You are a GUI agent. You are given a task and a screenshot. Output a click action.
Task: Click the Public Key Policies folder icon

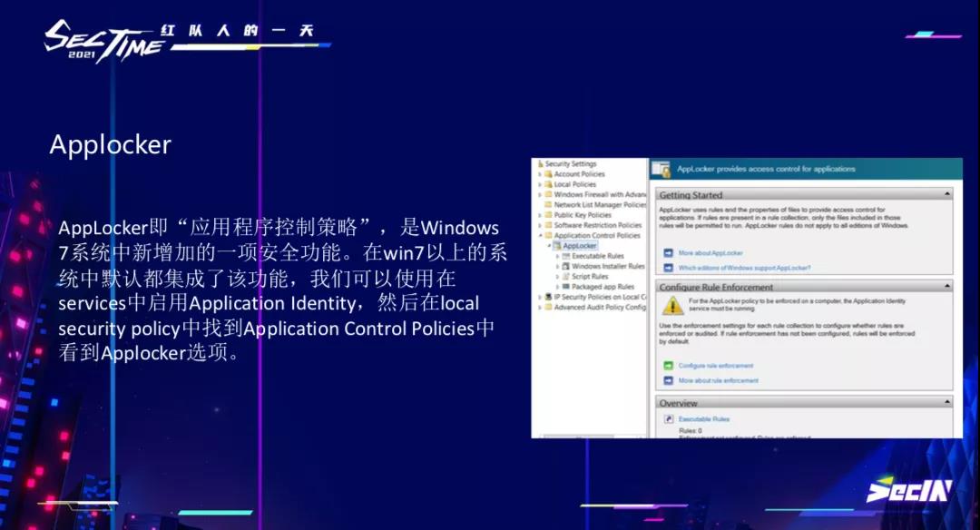[x=548, y=215]
